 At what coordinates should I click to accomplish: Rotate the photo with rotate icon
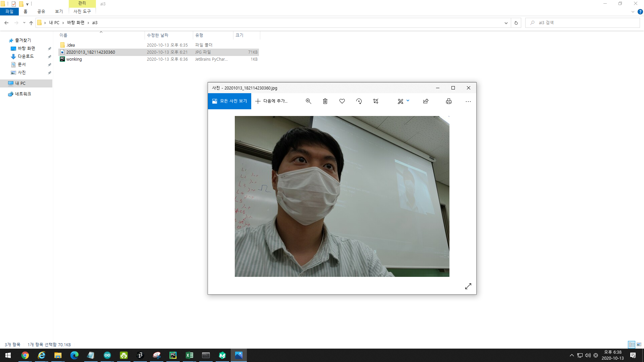click(359, 101)
